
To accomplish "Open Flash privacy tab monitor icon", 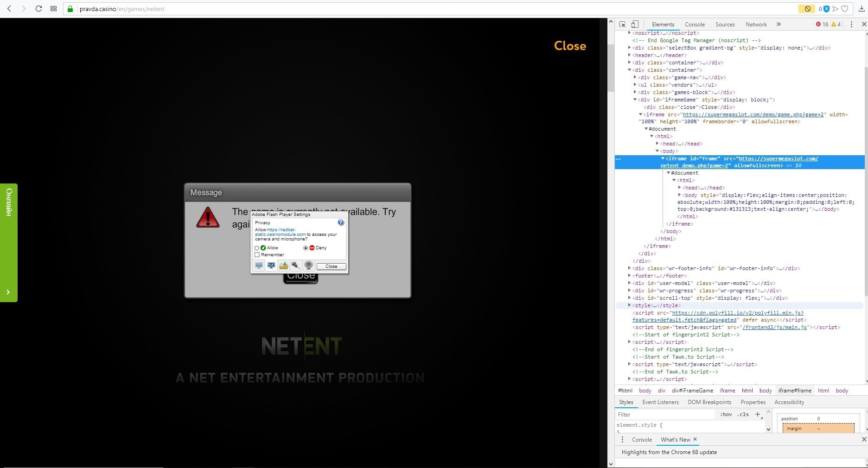I will pyautogui.click(x=271, y=266).
